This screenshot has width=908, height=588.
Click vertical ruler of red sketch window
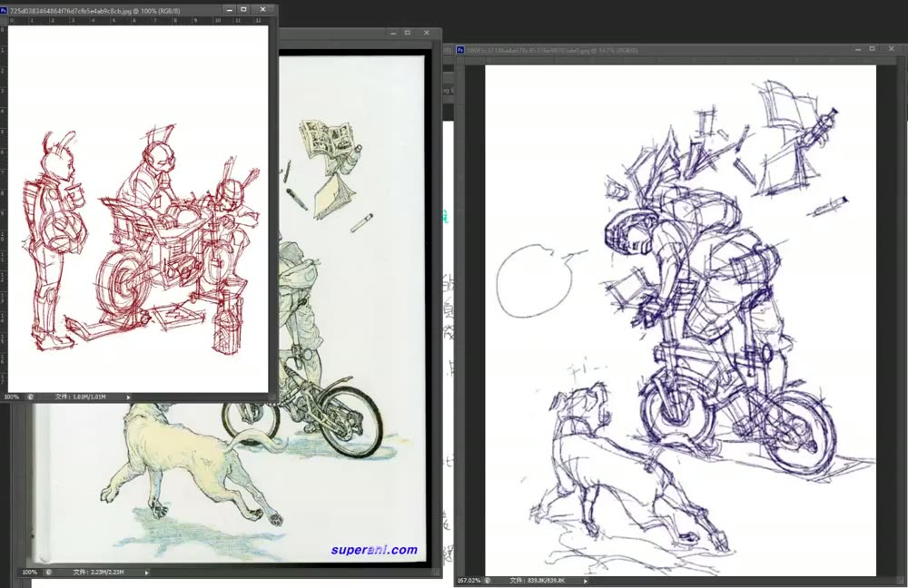3,209
